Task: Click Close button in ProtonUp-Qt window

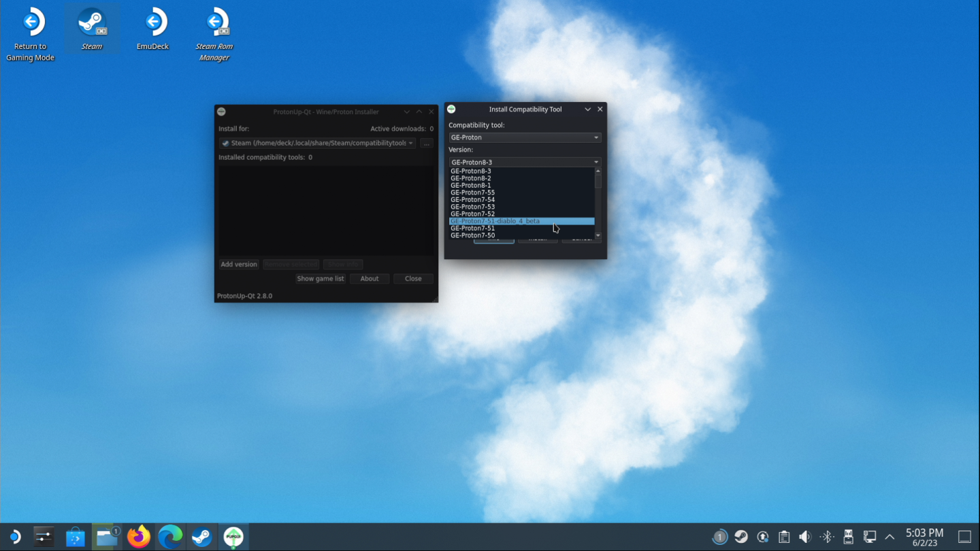Action: (x=413, y=279)
